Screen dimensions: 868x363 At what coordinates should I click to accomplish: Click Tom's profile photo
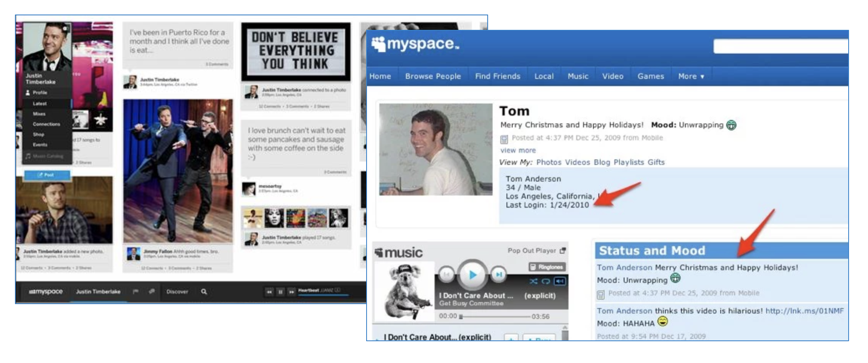tap(436, 150)
